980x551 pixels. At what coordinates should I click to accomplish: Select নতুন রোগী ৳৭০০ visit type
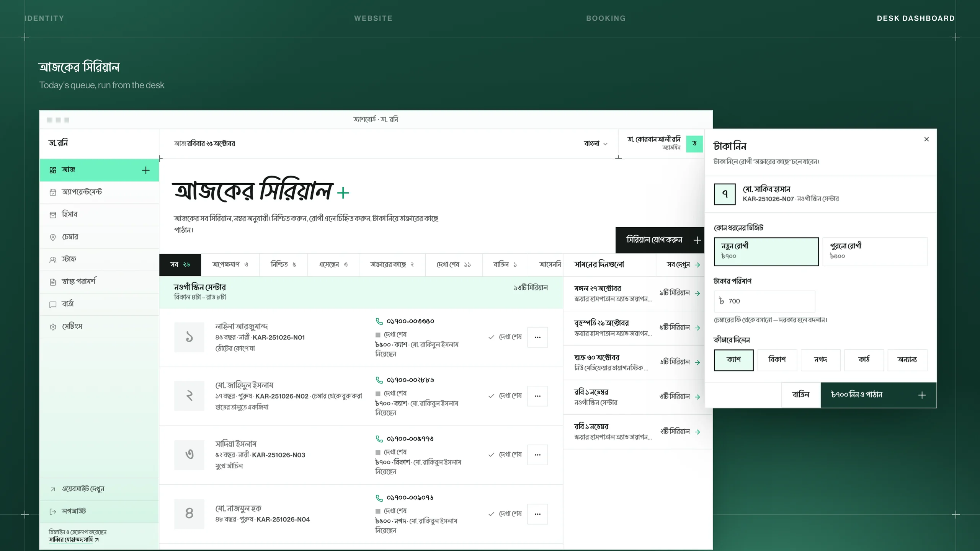point(766,251)
